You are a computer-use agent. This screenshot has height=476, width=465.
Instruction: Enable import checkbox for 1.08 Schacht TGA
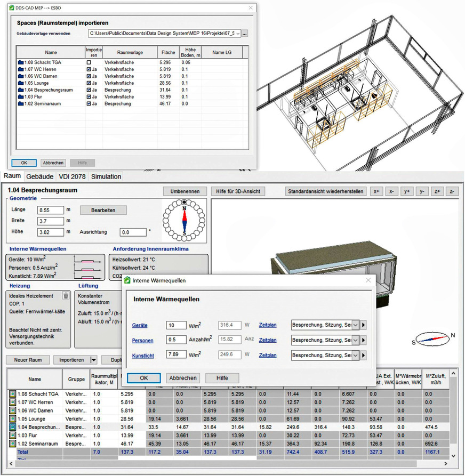pyautogui.click(x=89, y=62)
